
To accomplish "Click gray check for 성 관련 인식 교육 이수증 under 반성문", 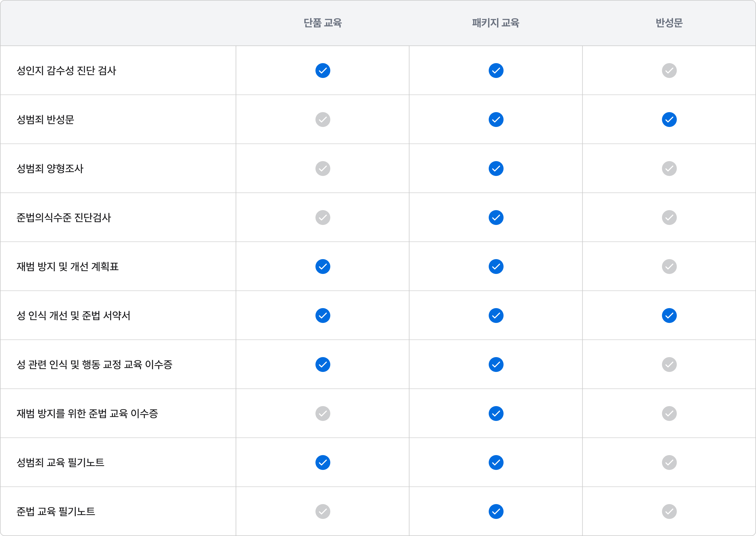I will [x=669, y=365].
